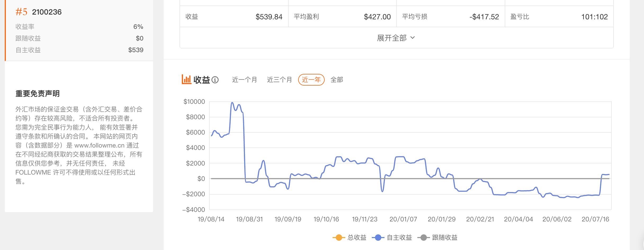Toggle the 自主收益 series in the legend

[x=392, y=238]
